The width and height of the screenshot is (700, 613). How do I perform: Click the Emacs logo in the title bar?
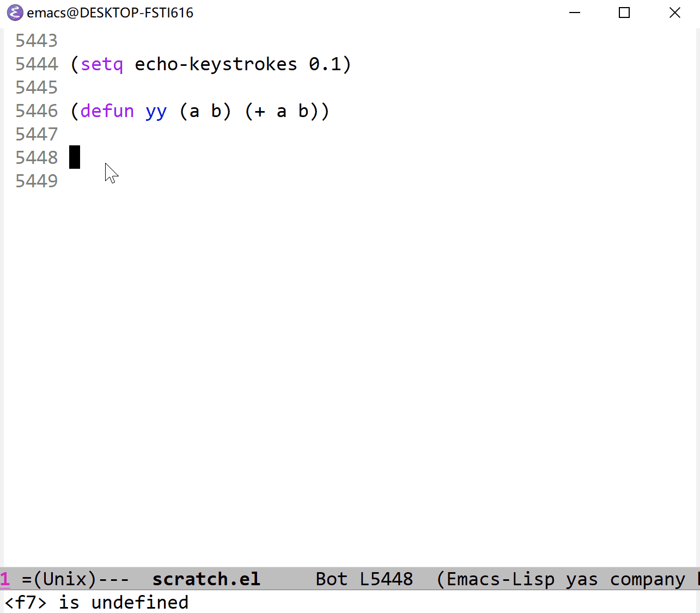pyautogui.click(x=15, y=13)
